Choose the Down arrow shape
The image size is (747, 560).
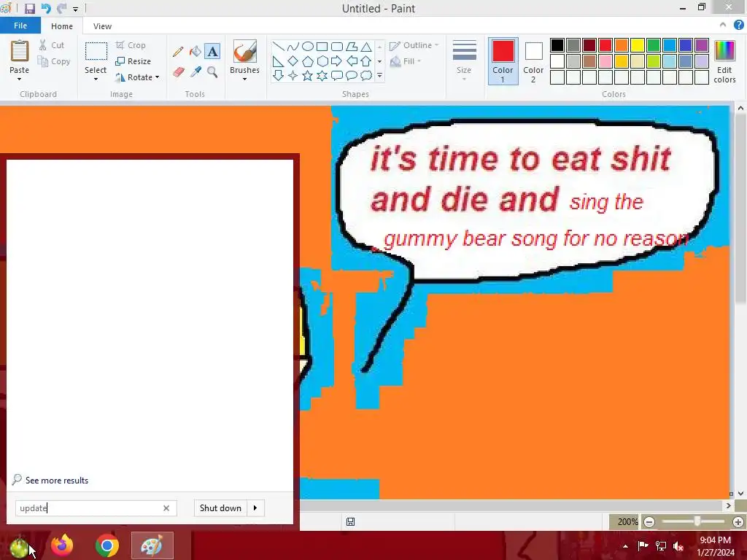click(278, 75)
